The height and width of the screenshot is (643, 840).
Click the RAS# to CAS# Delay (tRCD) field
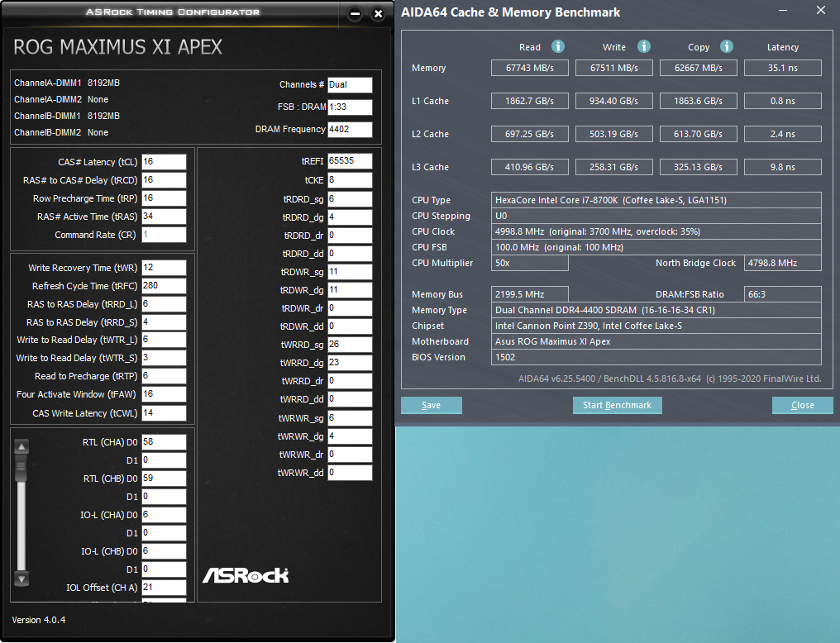(x=164, y=180)
